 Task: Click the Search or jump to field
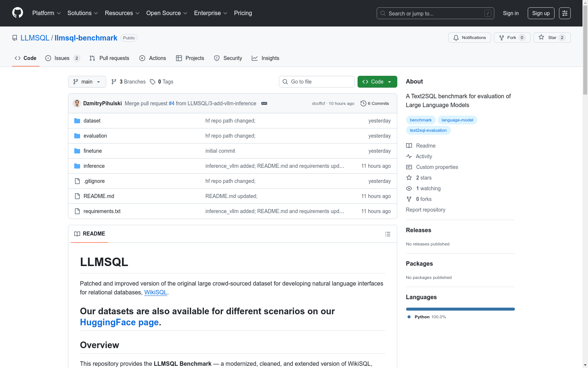(435, 13)
